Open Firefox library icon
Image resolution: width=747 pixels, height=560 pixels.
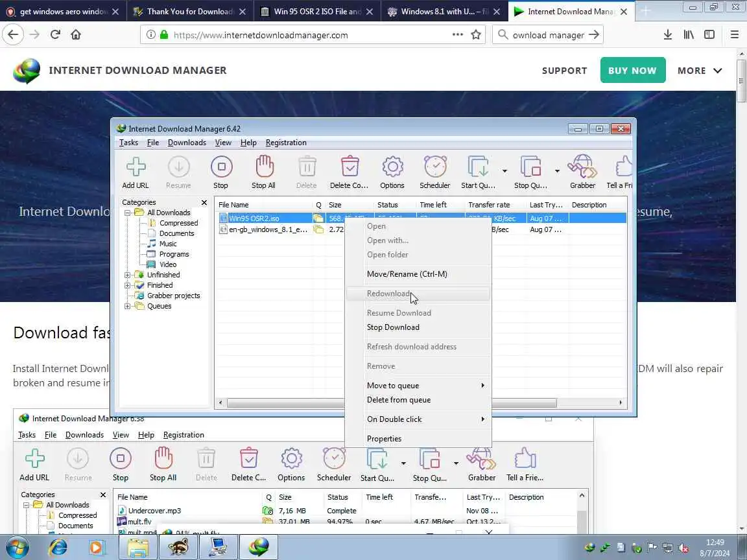[x=689, y=34]
